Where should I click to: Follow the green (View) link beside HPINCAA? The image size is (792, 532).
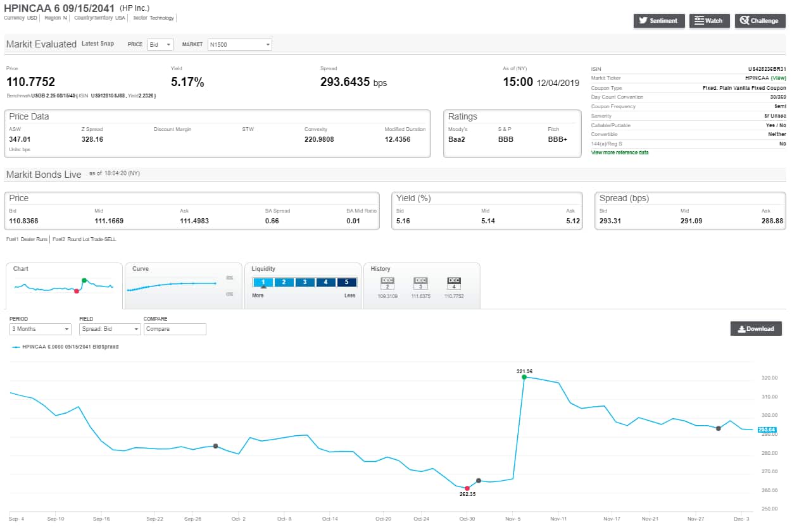(x=778, y=78)
